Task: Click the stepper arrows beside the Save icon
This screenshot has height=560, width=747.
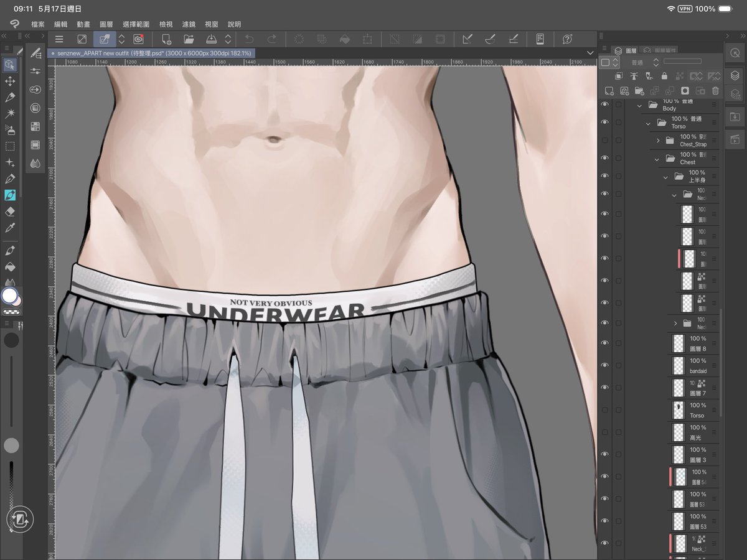Action: click(x=228, y=39)
